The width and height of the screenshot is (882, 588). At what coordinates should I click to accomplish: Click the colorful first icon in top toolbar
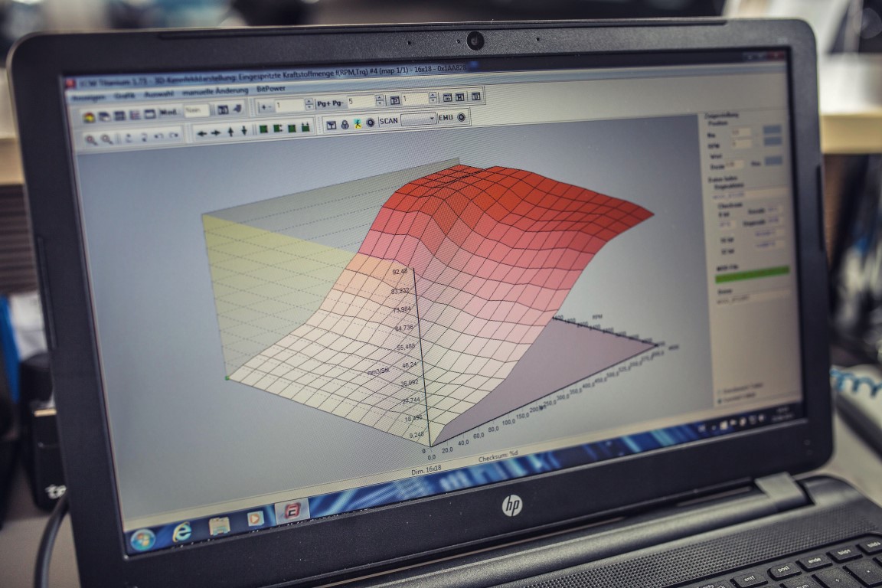[89, 118]
